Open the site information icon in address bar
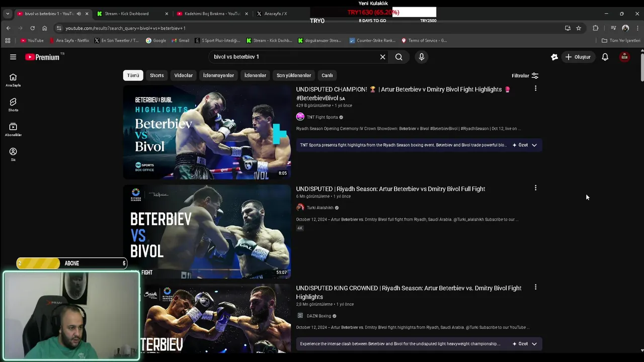The image size is (644, 362). 59,28
